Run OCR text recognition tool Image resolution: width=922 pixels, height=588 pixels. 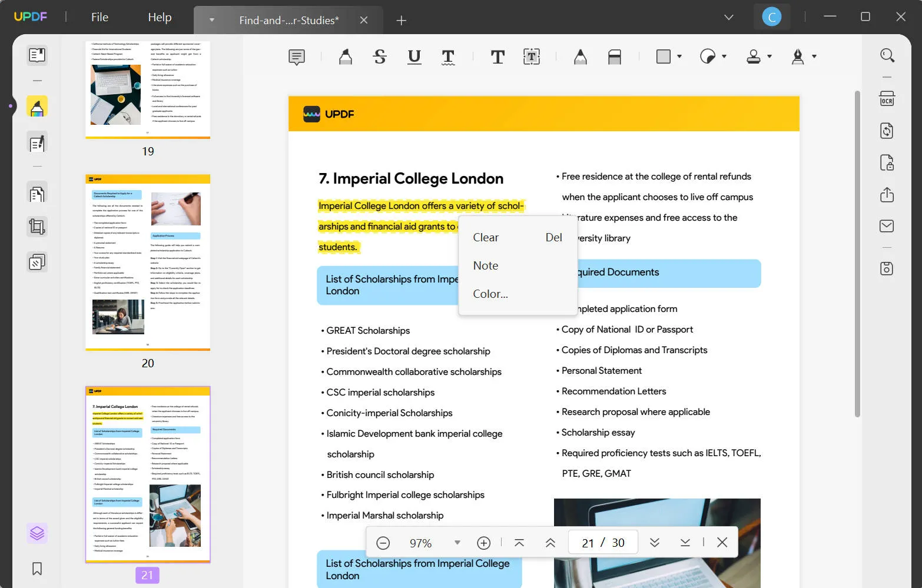[x=887, y=98]
